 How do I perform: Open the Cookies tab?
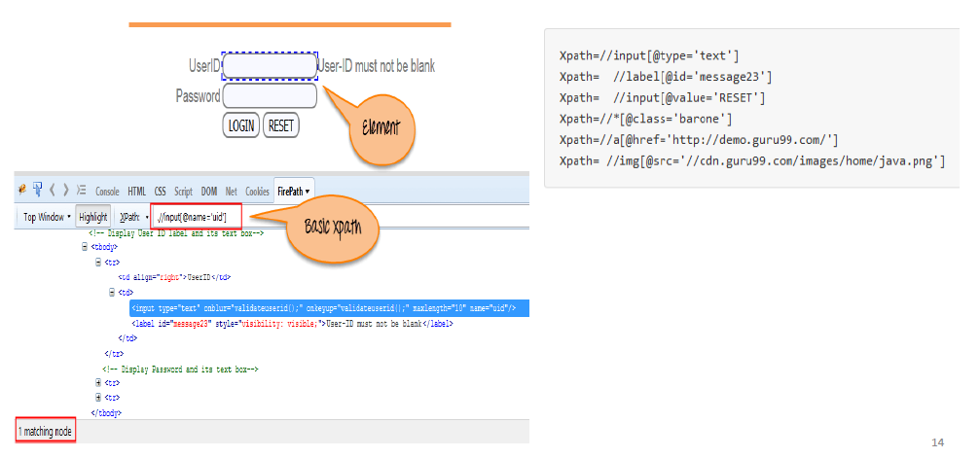(x=257, y=192)
